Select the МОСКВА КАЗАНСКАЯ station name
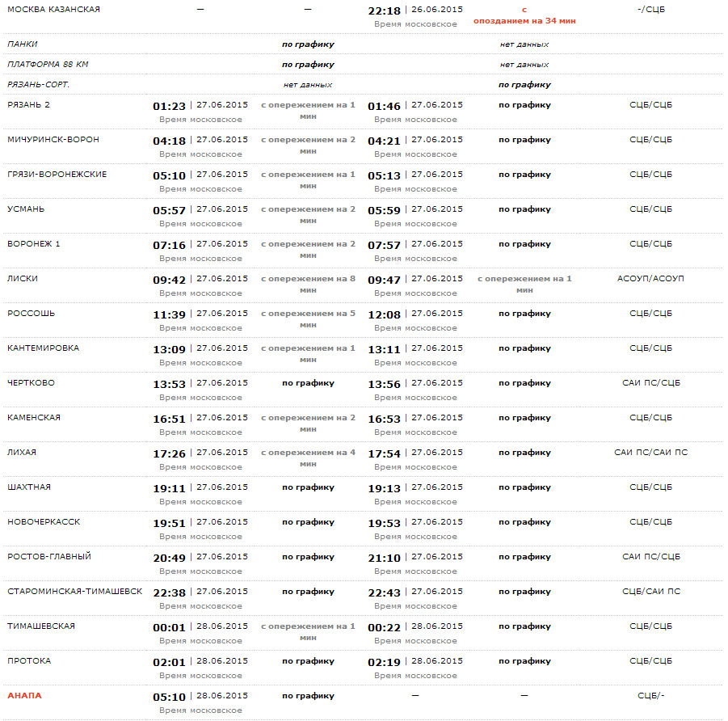728x721 pixels. click(x=53, y=9)
